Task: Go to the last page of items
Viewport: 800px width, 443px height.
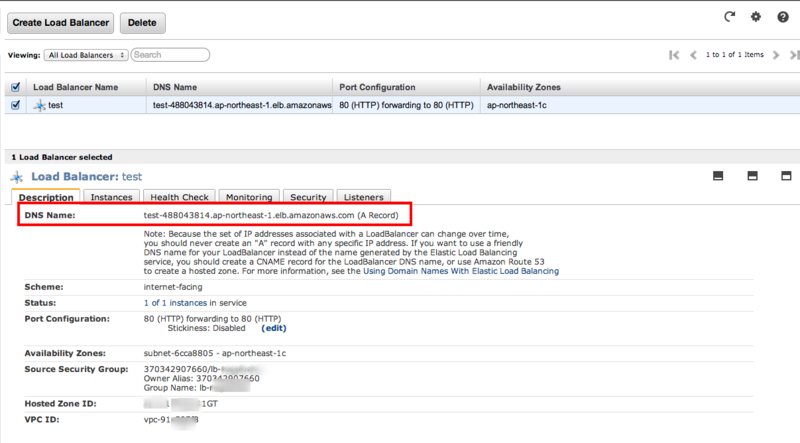Action: point(794,55)
